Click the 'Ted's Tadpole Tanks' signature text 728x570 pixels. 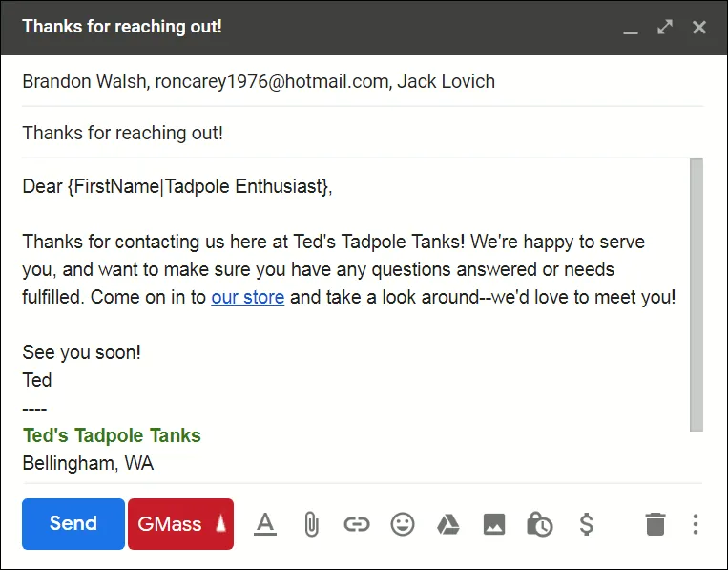coord(112,435)
